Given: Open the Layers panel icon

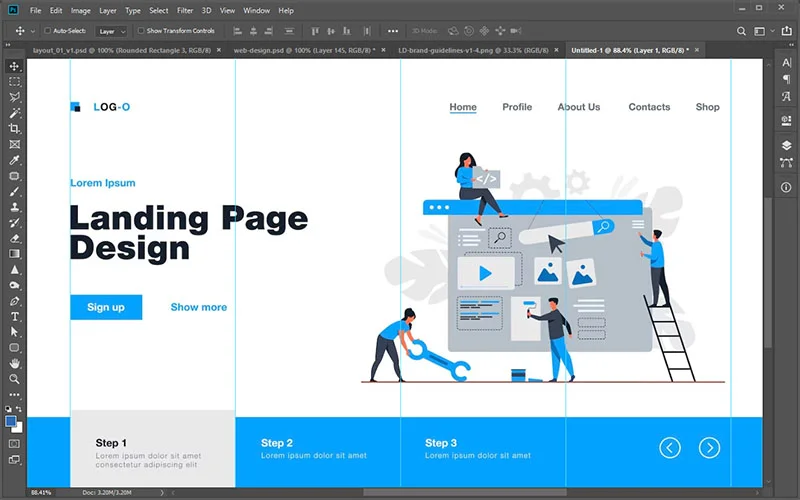Looking at the screenshot, I should tap(786, 145).
